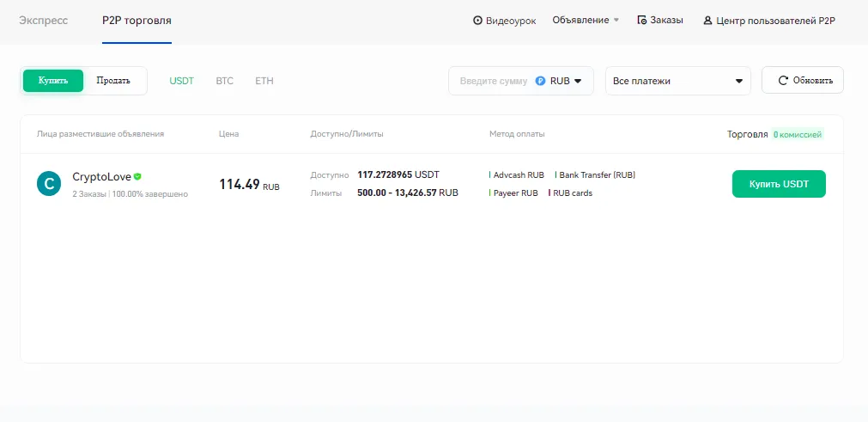Click the user icon for Центр пользователей P2P

pos(707,21)
